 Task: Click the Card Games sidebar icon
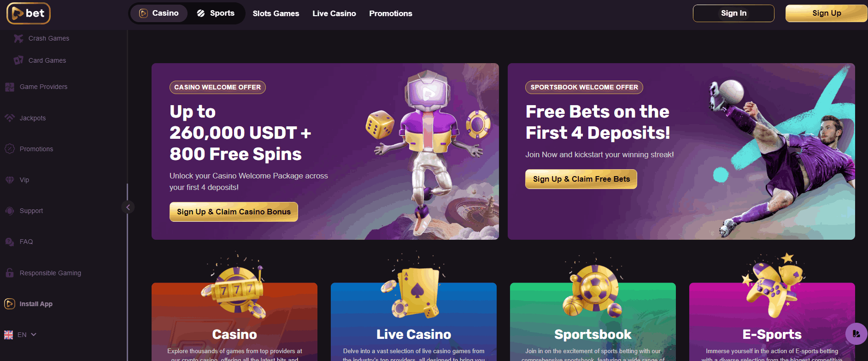coord(18,60)
